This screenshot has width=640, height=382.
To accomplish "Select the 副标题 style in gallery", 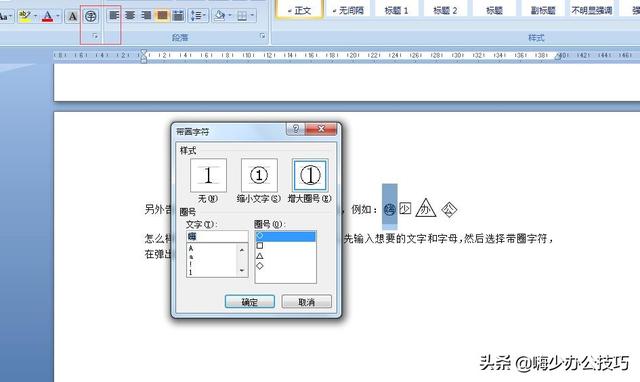I will click(x=543, y=11).
